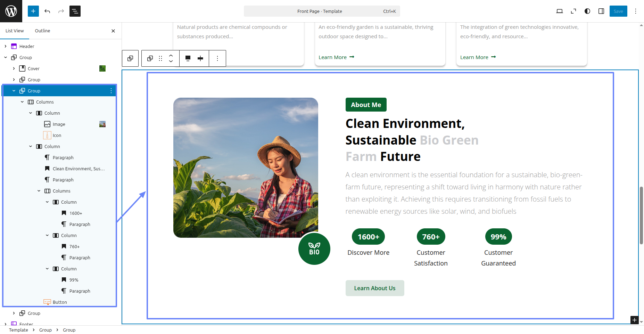Toggle the Settings sidebar panel icon

(x=601, y=11)
